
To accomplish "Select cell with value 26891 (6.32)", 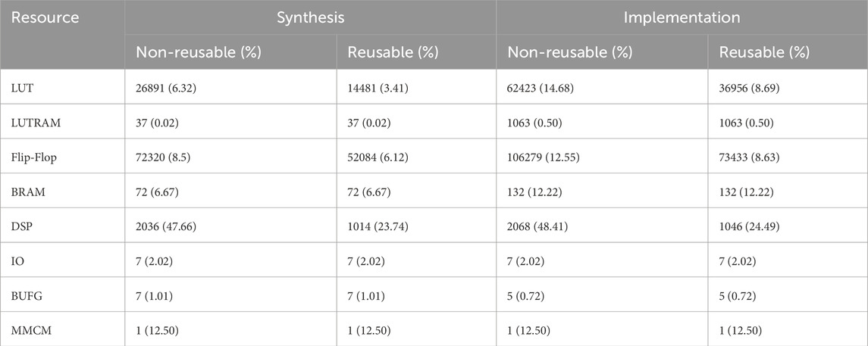I will [x=231, y=88].
